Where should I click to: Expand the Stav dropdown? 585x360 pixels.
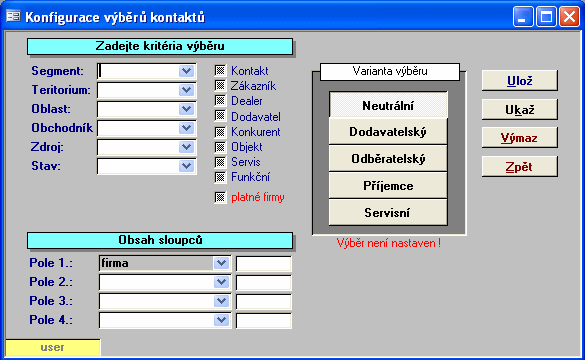[186, 166]
